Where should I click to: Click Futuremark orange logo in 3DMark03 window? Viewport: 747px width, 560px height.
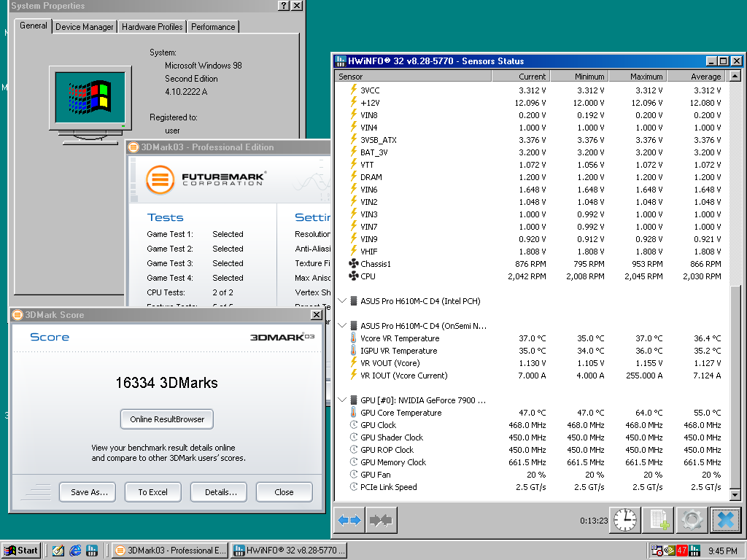click(160, 179)
